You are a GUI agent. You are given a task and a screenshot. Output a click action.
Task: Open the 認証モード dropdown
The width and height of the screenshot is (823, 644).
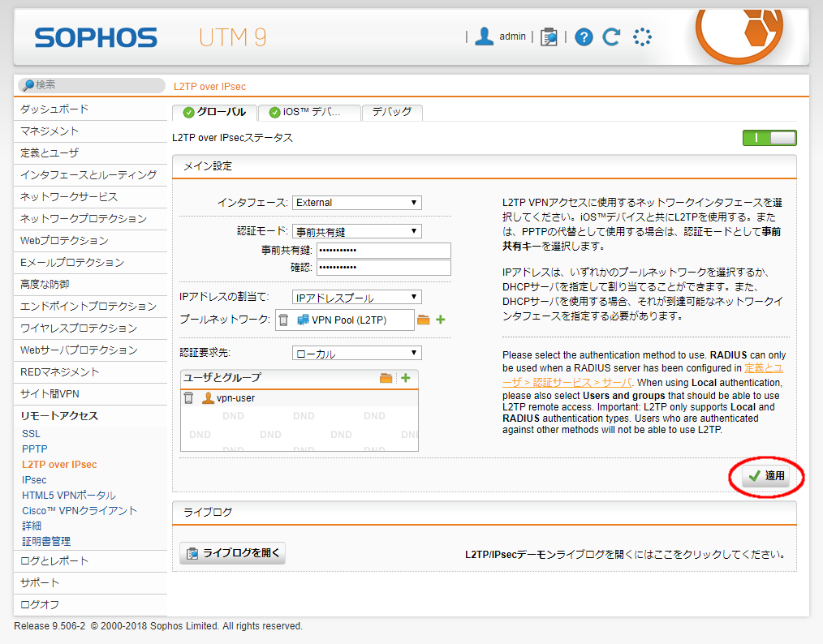(x=356, y=231)
